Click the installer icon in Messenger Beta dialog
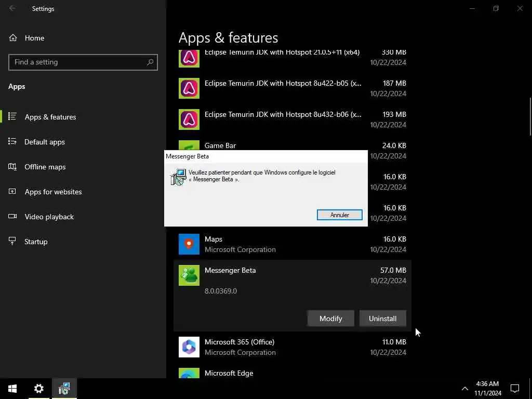532x399 pixels. coord(179,177)
